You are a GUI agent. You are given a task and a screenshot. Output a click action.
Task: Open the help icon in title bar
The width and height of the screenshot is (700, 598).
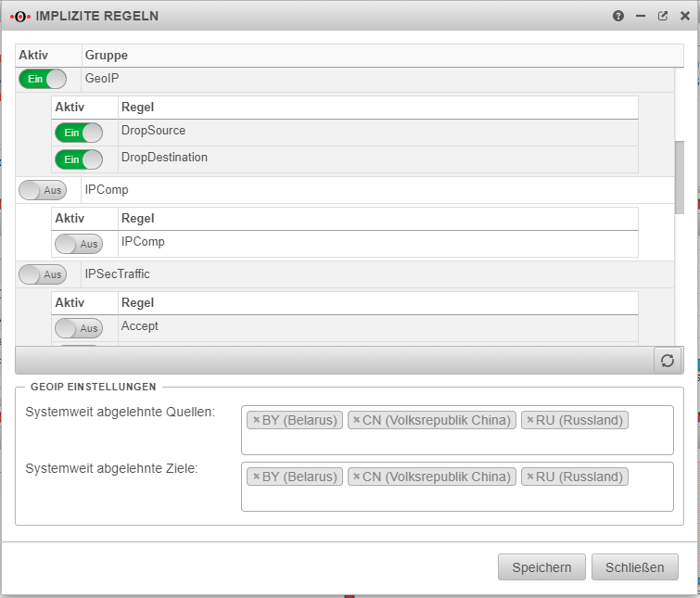tap(618, 16)
